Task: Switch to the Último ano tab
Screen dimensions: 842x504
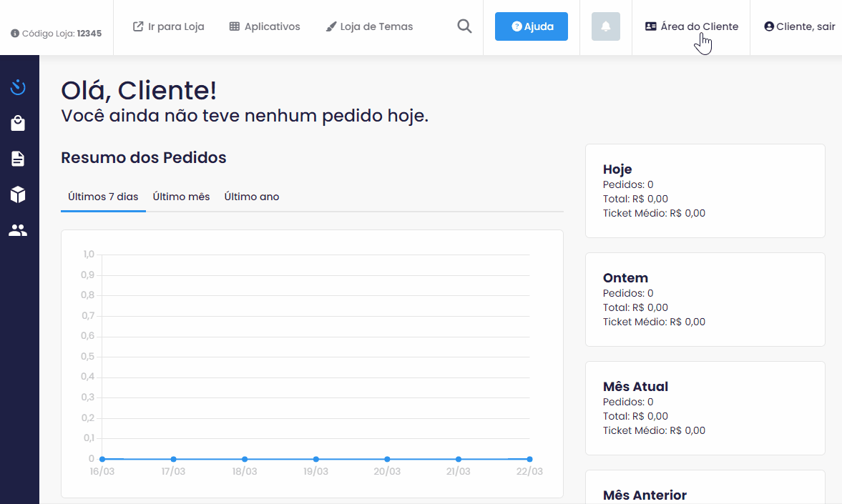Action: 252,197
